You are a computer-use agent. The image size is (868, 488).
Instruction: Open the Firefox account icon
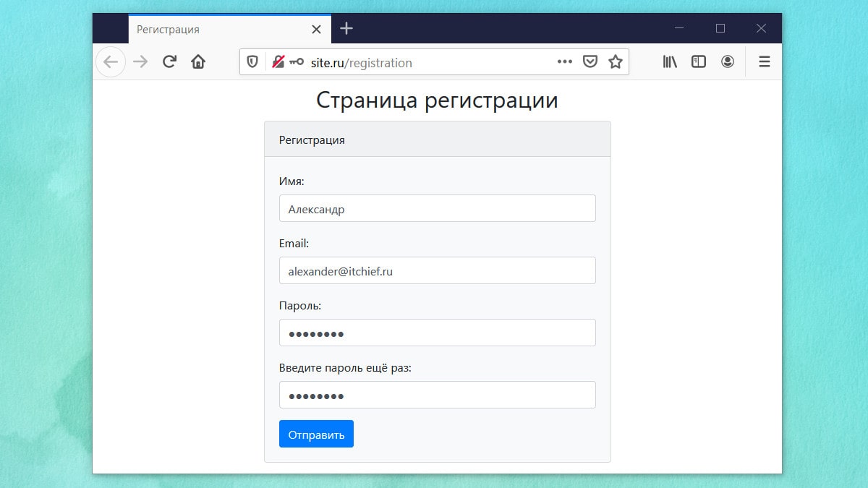(728, 62)
